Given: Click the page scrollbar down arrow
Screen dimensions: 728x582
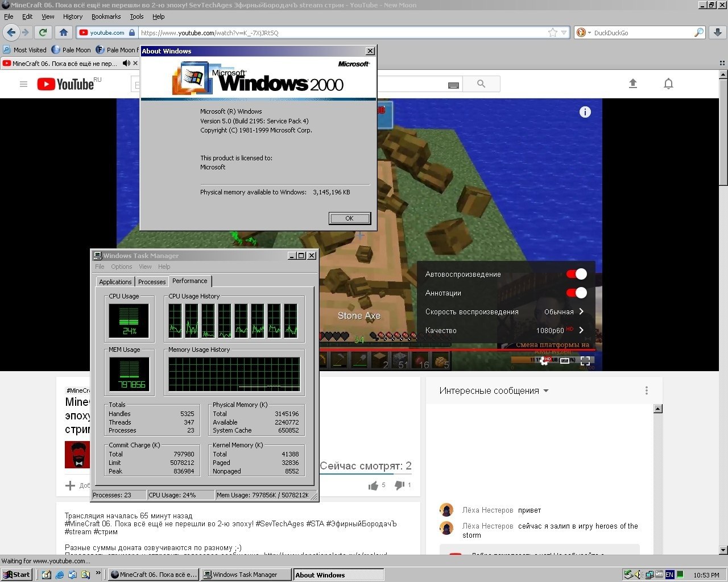Looking at the screenshot, I should click(x=723, y=550).
